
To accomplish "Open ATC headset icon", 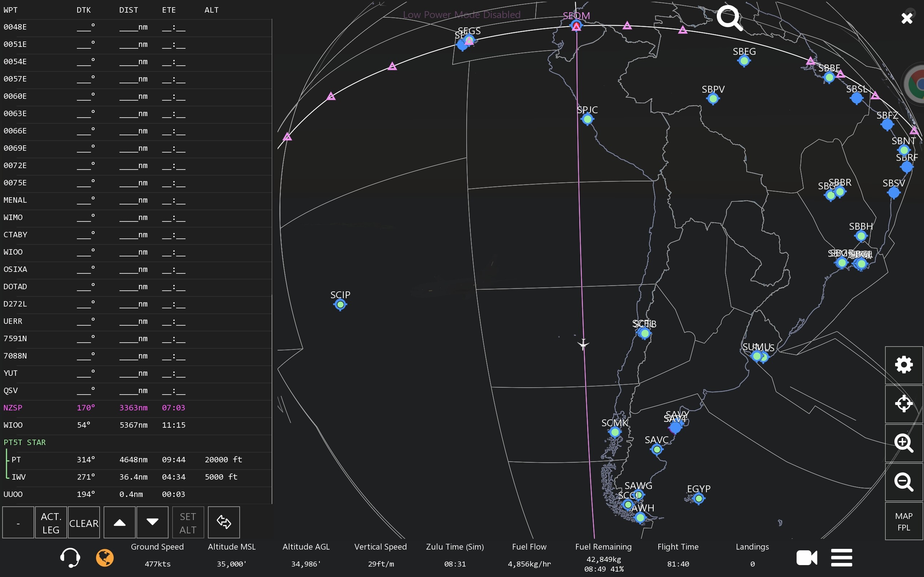I will 70,558.
